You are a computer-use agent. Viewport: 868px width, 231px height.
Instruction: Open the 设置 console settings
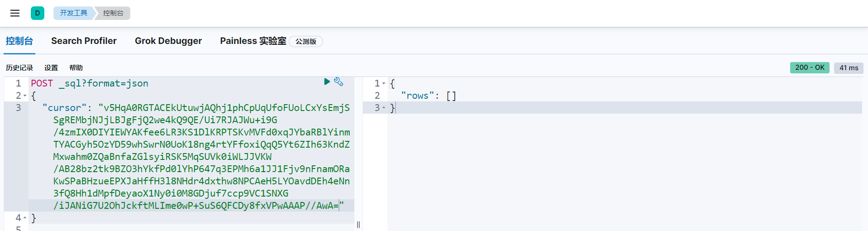pos(51,68)
